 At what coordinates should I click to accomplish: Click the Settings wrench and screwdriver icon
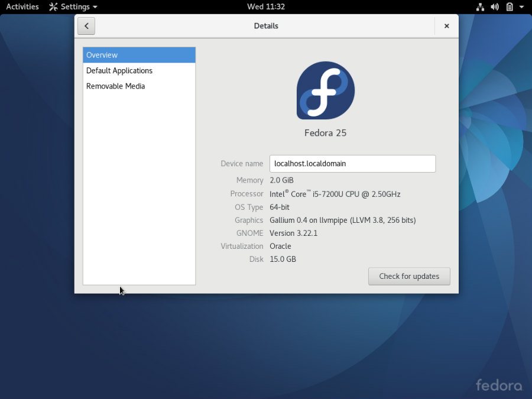click(x=53, y=7)
